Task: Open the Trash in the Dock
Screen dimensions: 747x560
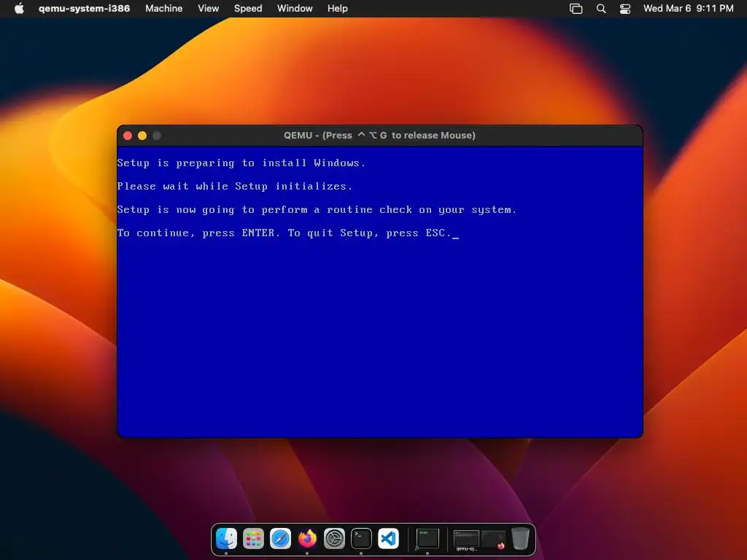Action: click(x=520, y=539)
